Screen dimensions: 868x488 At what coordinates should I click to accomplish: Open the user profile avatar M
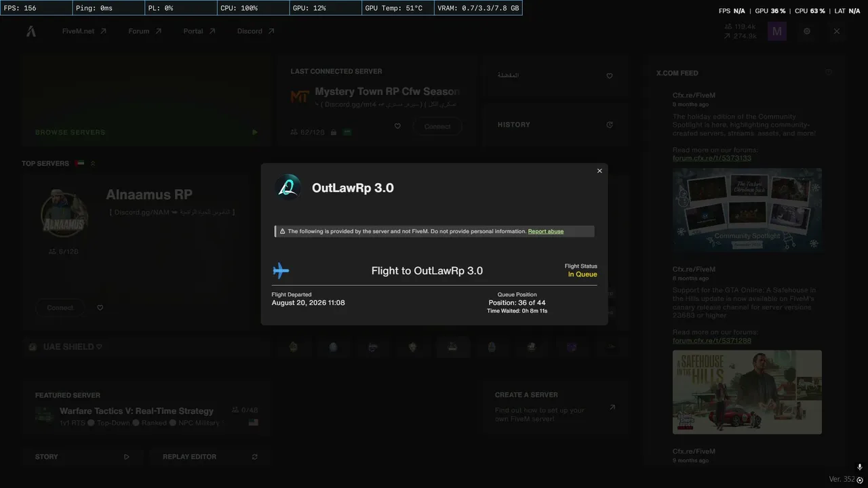point(777,31)
